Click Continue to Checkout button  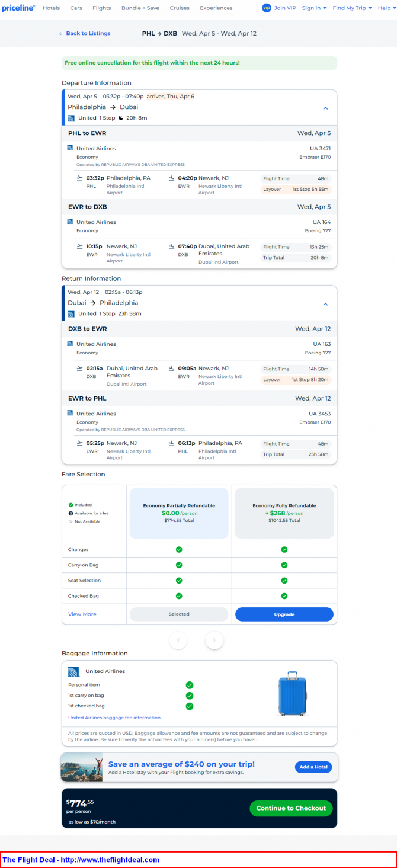tap(291, 808)
